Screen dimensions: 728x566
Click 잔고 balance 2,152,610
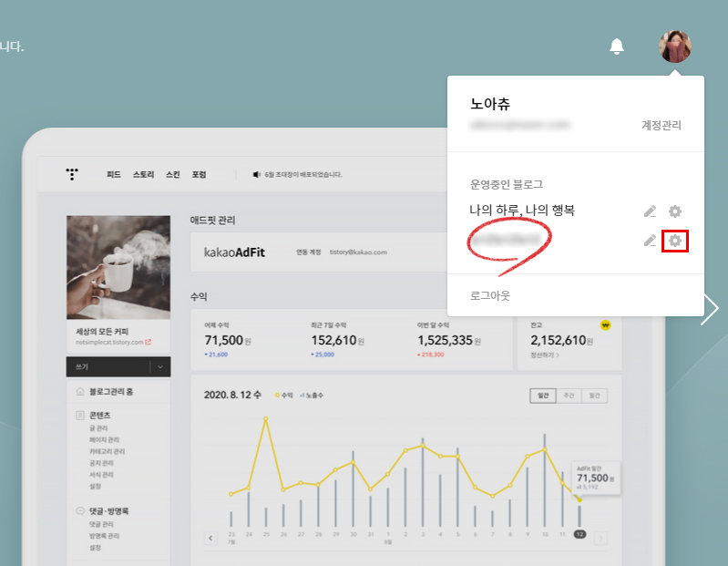pos(558,340)
